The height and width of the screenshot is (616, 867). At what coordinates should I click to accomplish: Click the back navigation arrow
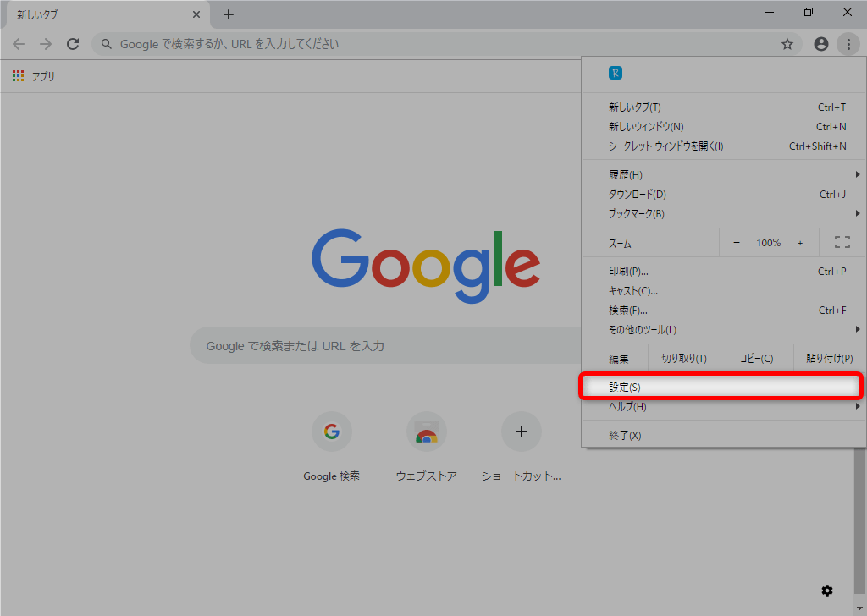(19, 44)
